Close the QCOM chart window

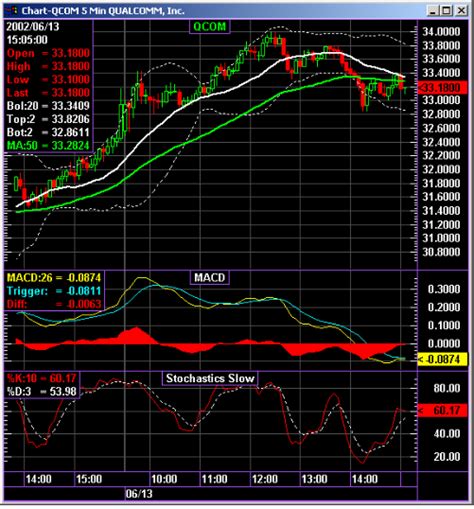[461, 11]
